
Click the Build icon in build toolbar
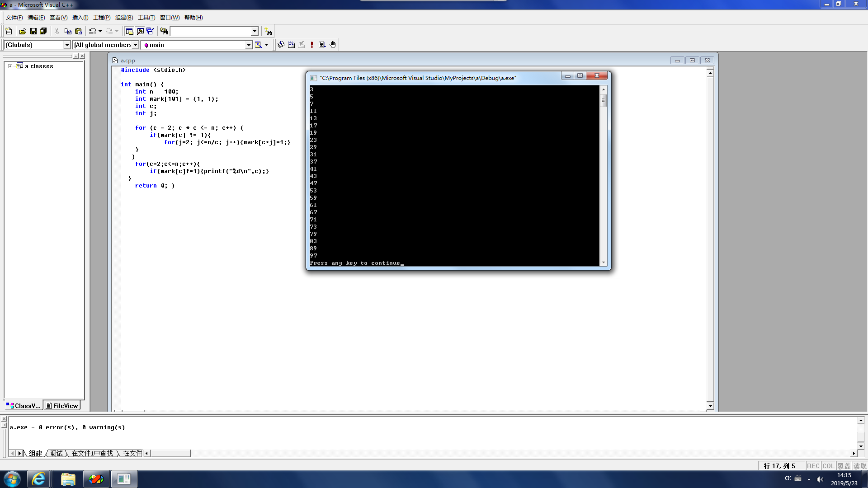291,45
